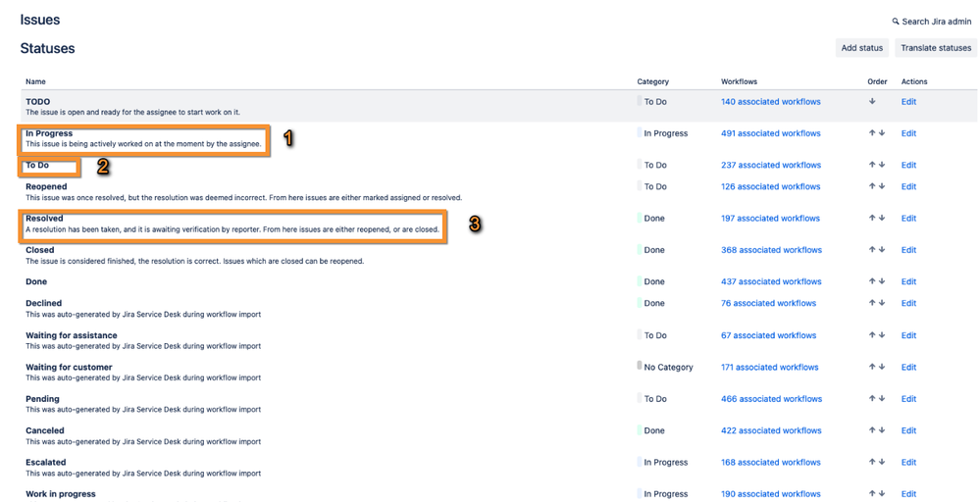Edit the Pending status

click(908, 398)
